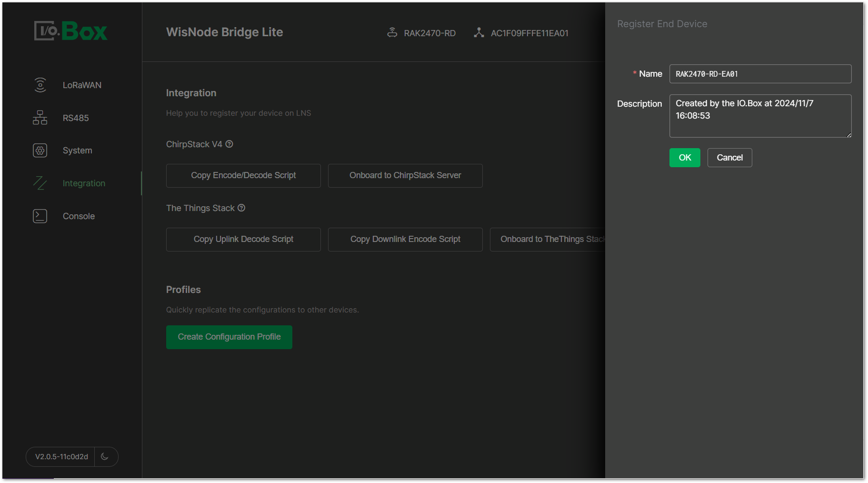Click the device model icon near RAK2470-RD
Screen dimensions: 868x483
392,32
